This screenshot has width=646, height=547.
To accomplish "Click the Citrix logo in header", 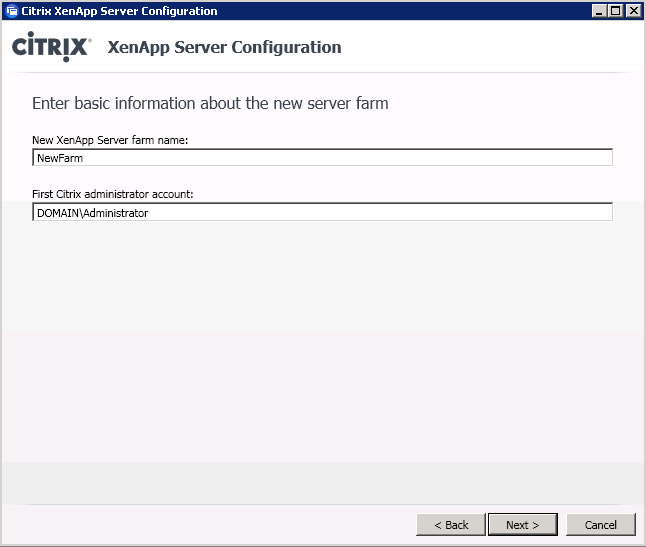I will point(51,47).
